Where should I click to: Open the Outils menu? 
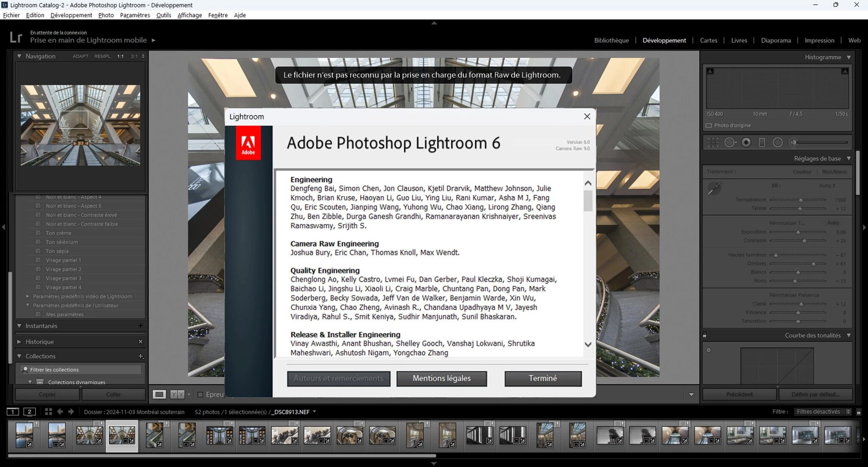point(164,15)
